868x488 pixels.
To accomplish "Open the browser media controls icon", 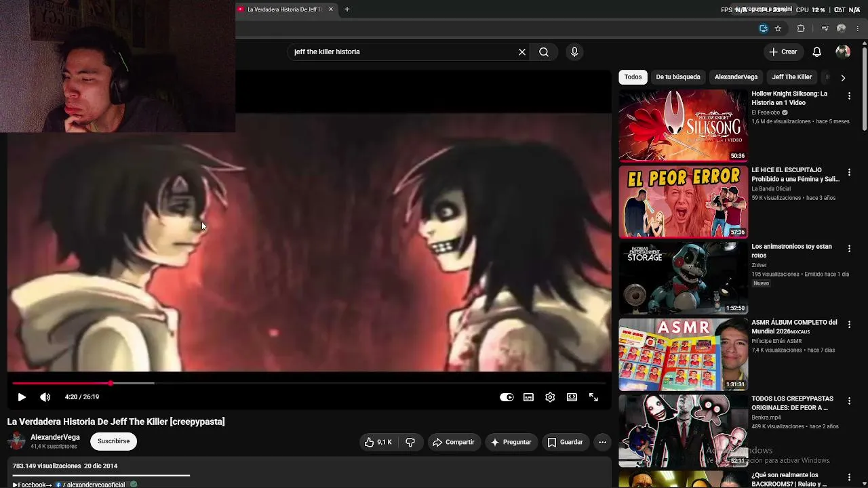I will coord(825,28).
